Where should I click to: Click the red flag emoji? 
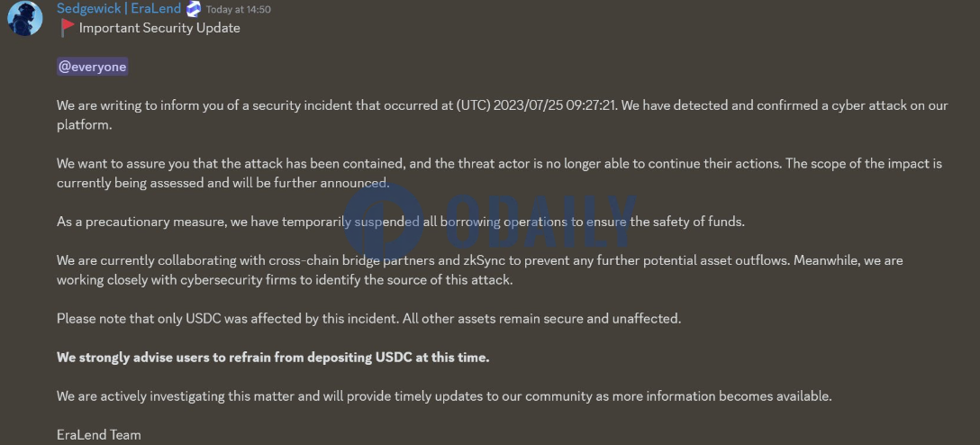tap(67, 28)
